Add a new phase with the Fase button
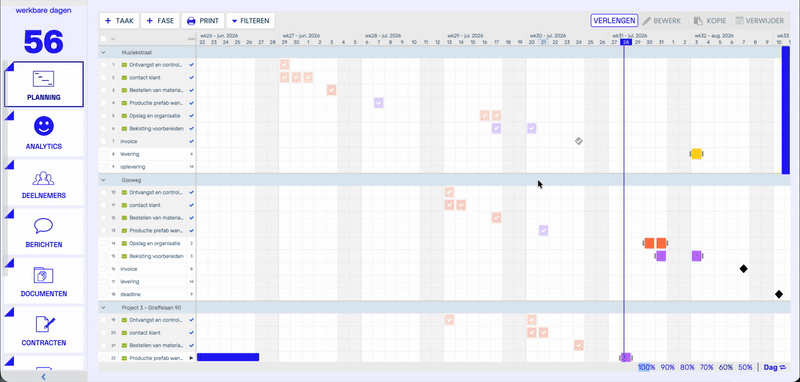The image size is (800, 382). (x=160, y=21)
